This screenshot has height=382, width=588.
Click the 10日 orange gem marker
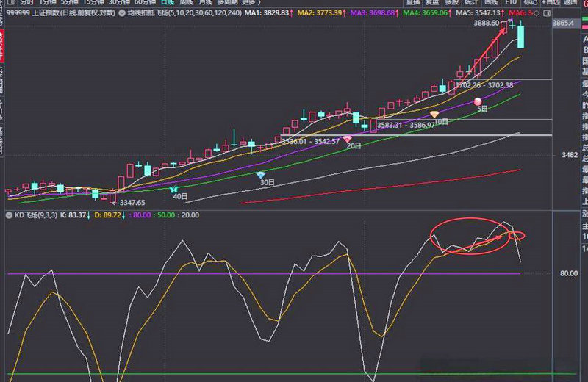(x=434, y=114)
